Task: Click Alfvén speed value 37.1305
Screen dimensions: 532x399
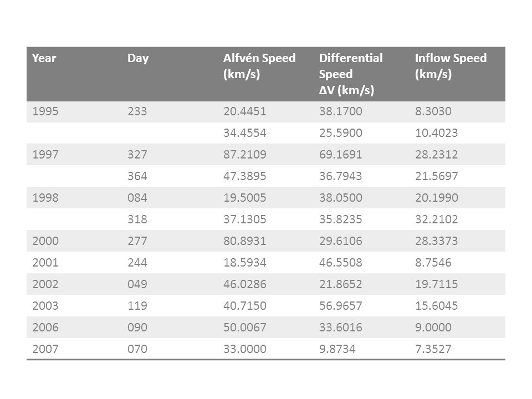Action: click(x=244, y=219)
